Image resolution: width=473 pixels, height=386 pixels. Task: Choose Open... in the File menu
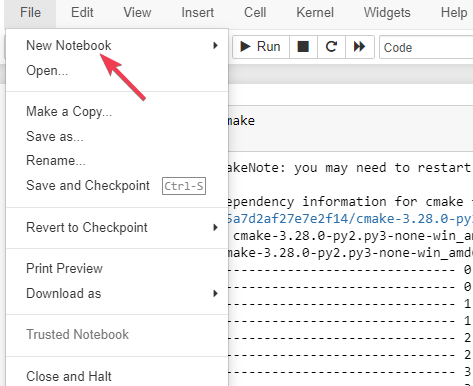[x=117, y=71]
